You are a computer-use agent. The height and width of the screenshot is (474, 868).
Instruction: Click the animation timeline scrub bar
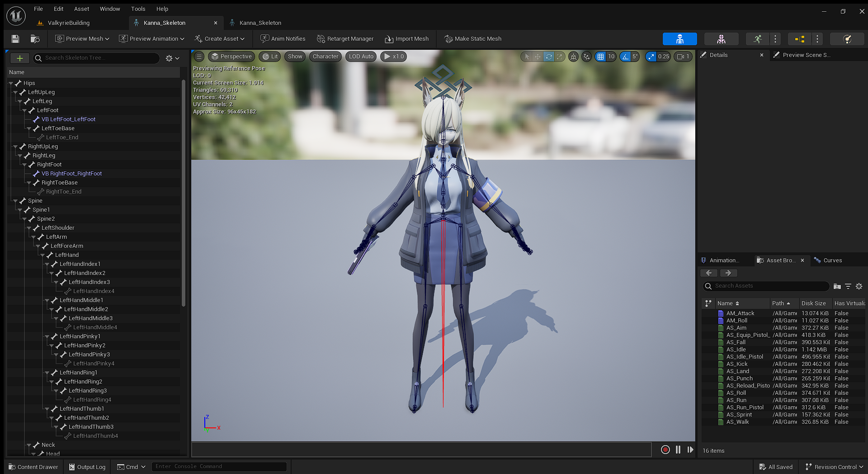tap(421, 450)
